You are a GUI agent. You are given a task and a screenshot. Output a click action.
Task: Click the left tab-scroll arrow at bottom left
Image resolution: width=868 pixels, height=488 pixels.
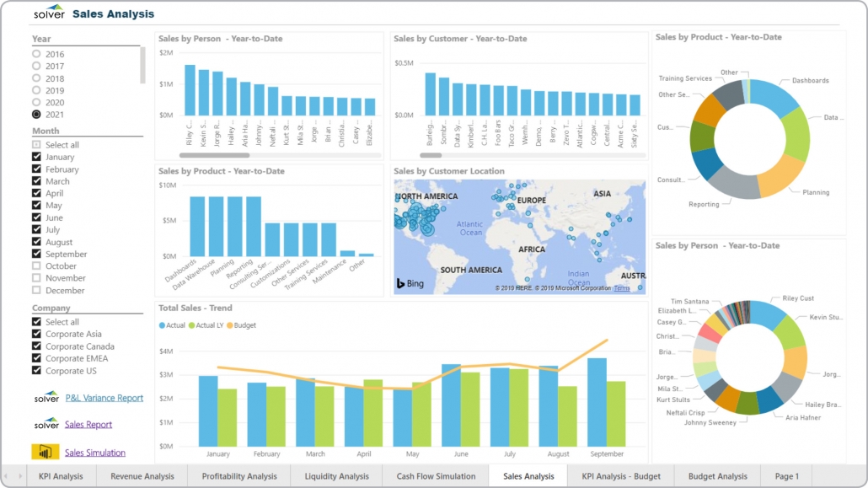(6, 475)
